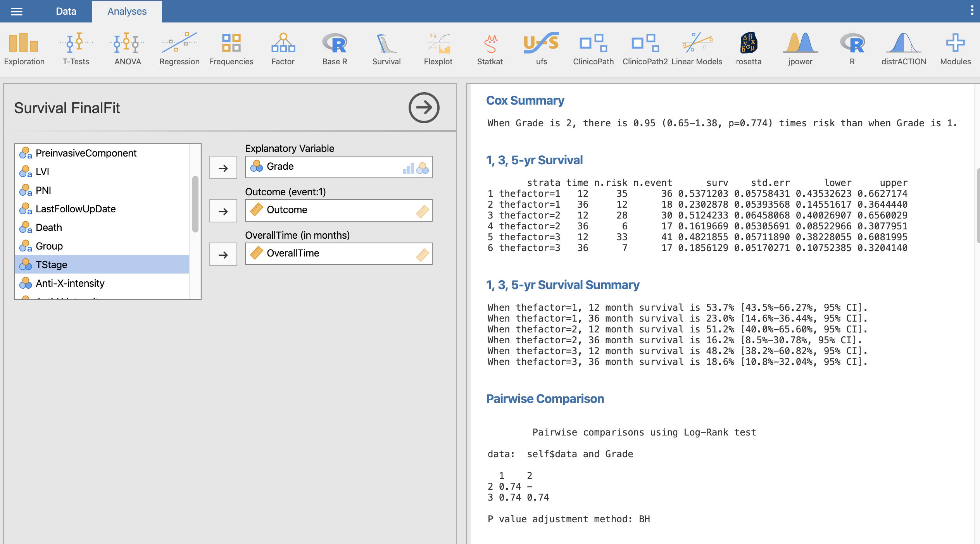Open the Flexplot module

click(438, 49)
